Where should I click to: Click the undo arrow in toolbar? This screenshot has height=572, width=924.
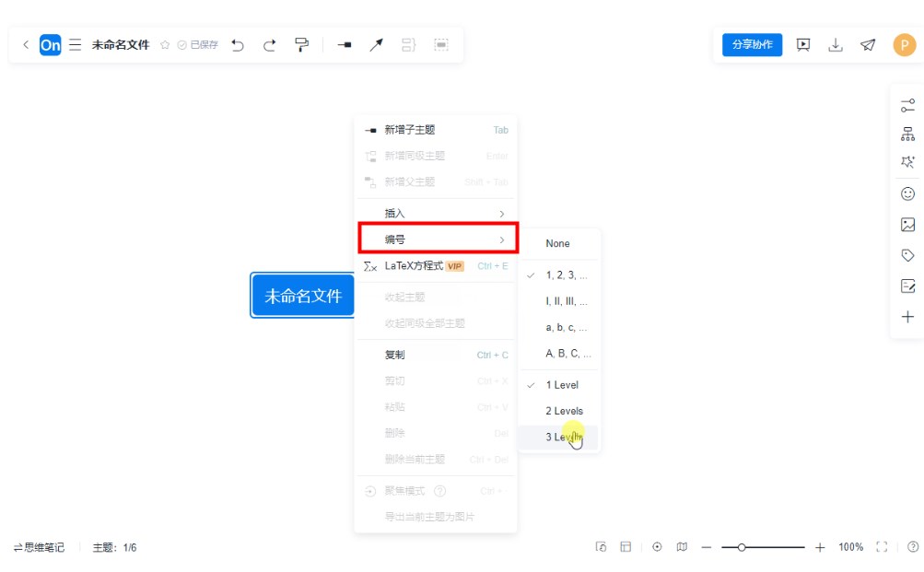tap(238, 44)
